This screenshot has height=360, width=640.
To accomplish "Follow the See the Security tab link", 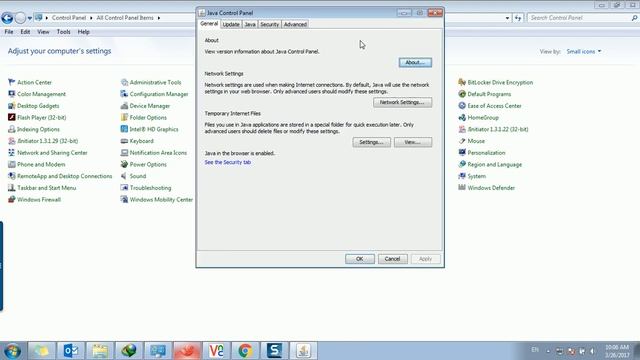I will 228,162.
